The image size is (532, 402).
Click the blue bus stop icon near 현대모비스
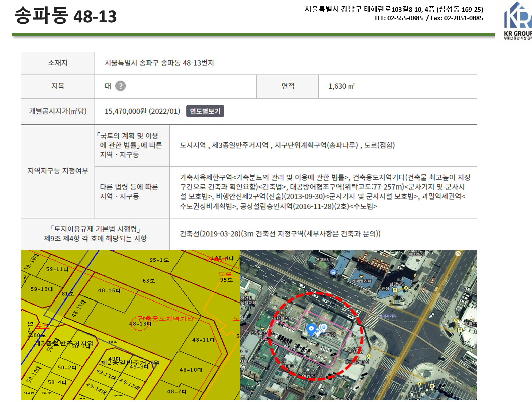(x=333, y=272)
